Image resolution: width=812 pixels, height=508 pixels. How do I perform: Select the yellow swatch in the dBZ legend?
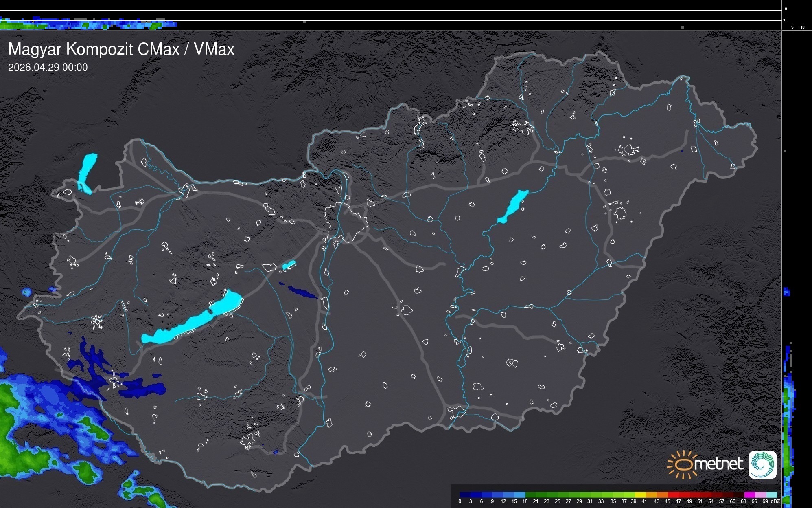641,495
